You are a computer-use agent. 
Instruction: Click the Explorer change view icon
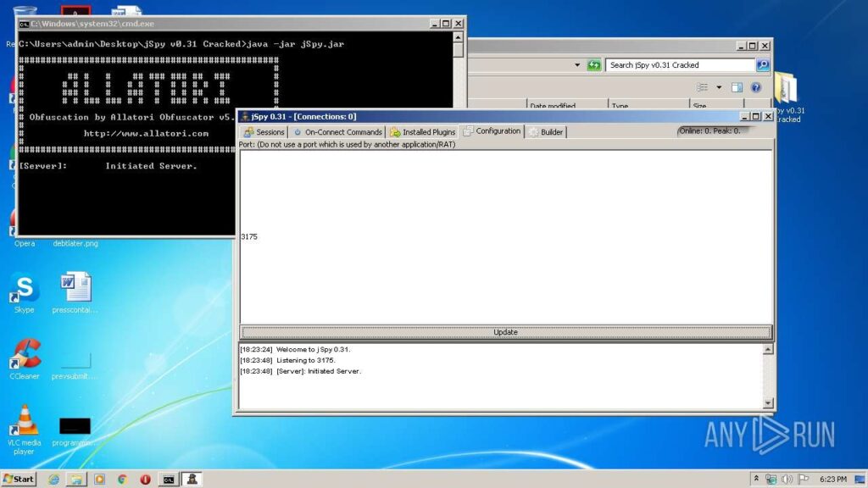tap(702, 87)
